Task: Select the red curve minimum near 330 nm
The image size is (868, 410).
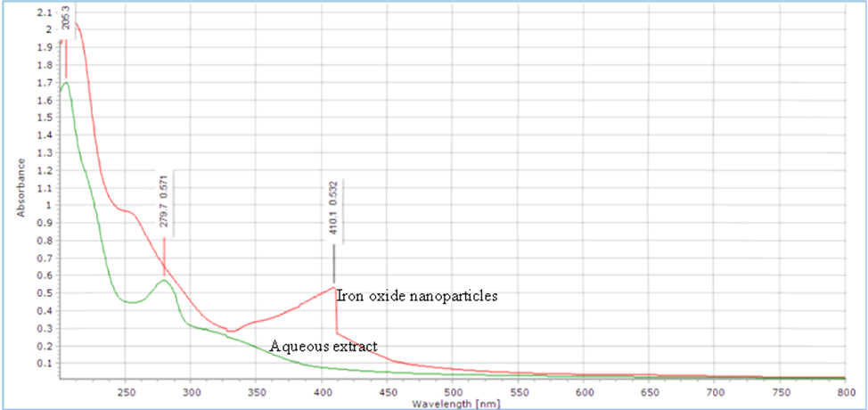Action: [233, 332]
